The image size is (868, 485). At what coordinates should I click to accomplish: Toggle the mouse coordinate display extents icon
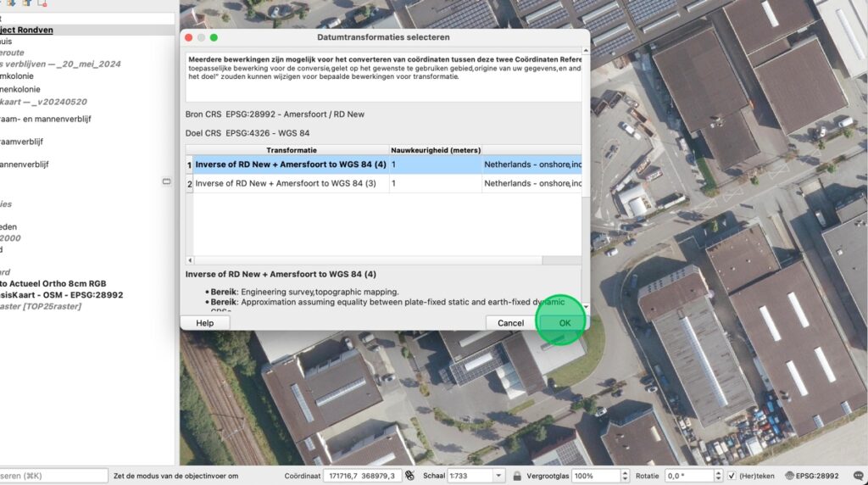pyautogui.click(x=409, y=476)
